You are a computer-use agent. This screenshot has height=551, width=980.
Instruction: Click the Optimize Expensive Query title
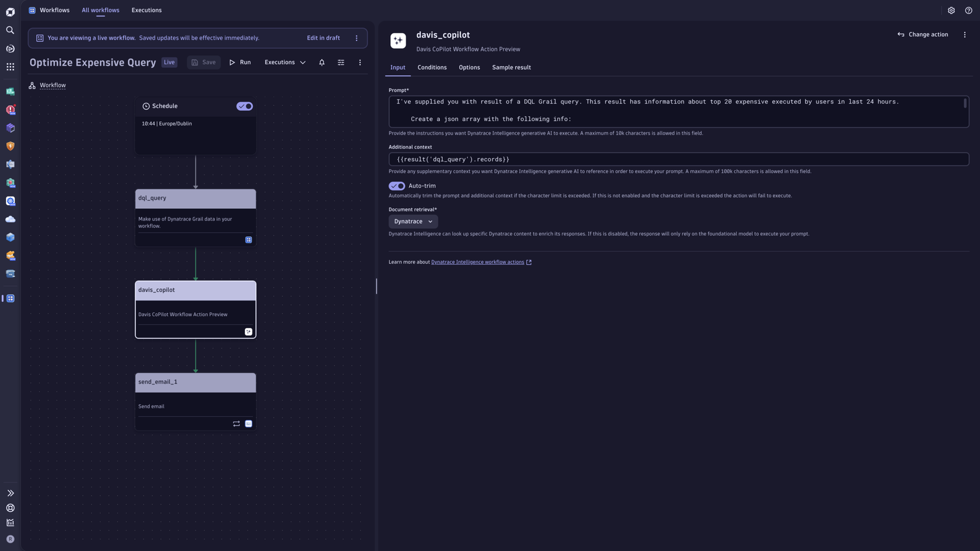point(93,62)
